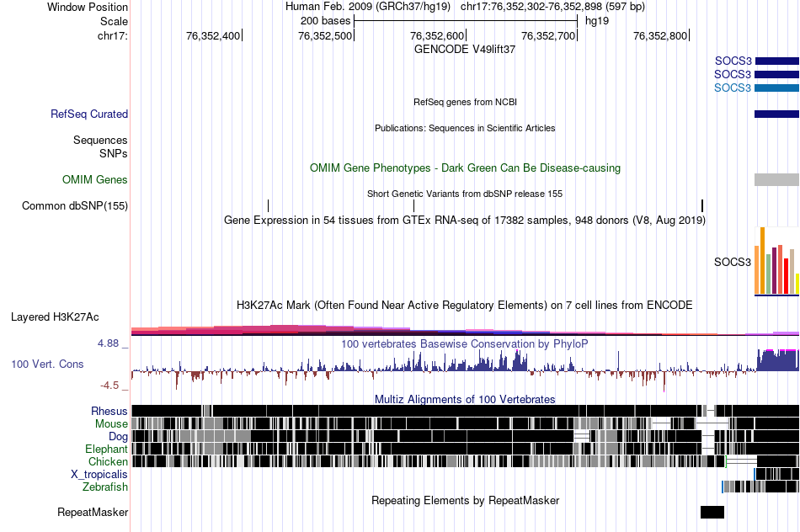Click the Sequences track label
The image size is (800, 532).
click(x=100, y=141)
